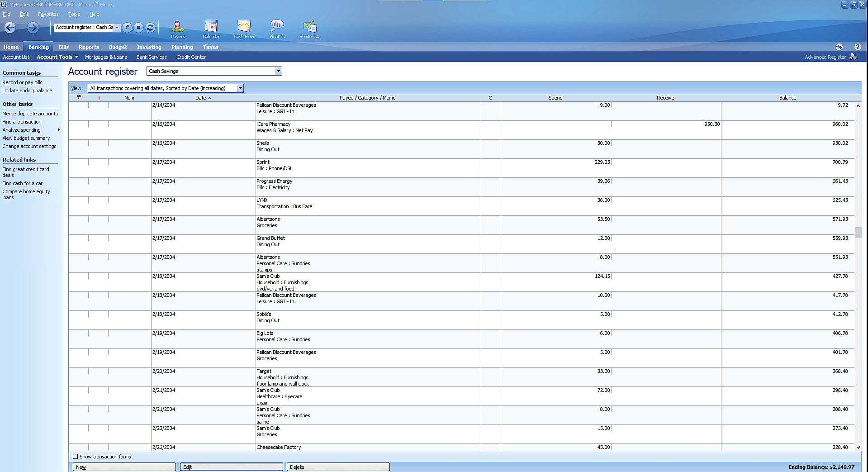
Task: Select the Grand Buffet transaction row
Action: click(462, 244)
